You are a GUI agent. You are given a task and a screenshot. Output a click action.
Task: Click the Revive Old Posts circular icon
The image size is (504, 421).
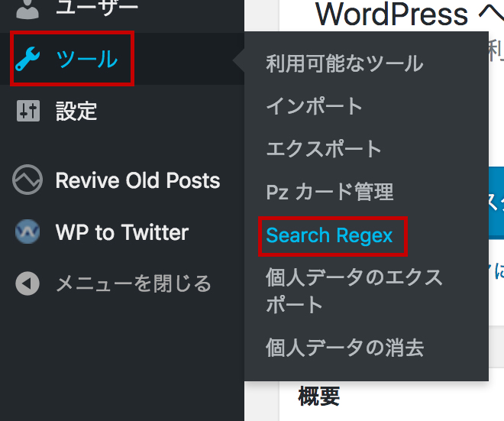(27, 180)
